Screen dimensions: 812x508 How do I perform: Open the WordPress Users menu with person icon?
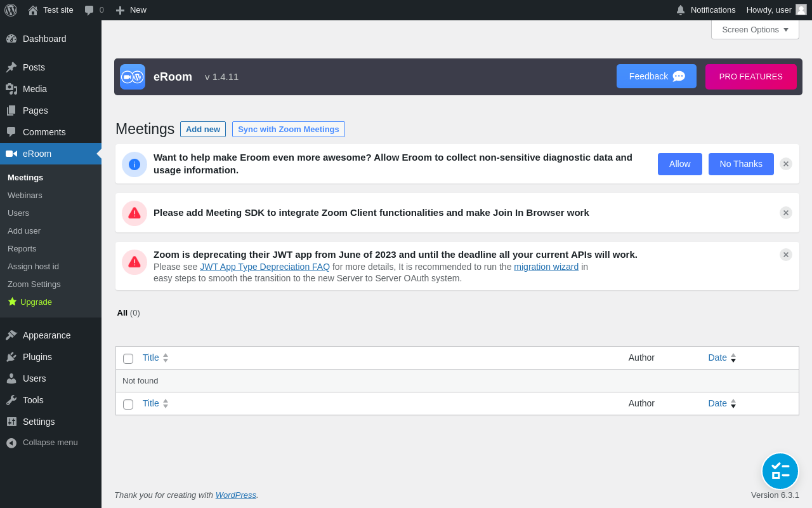(x=51, y=378)
